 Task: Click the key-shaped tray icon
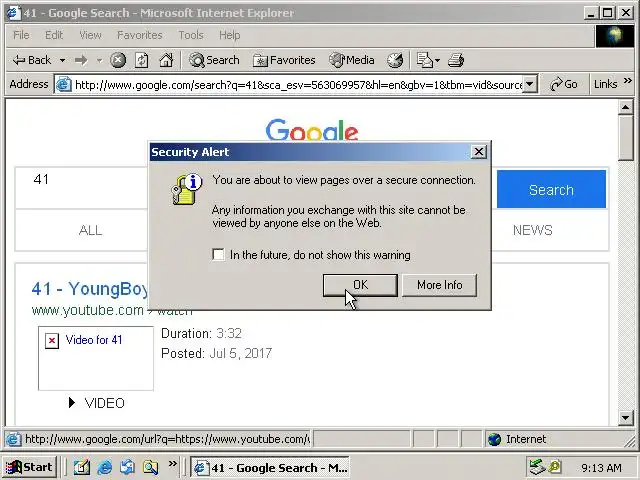click(555, 467)
